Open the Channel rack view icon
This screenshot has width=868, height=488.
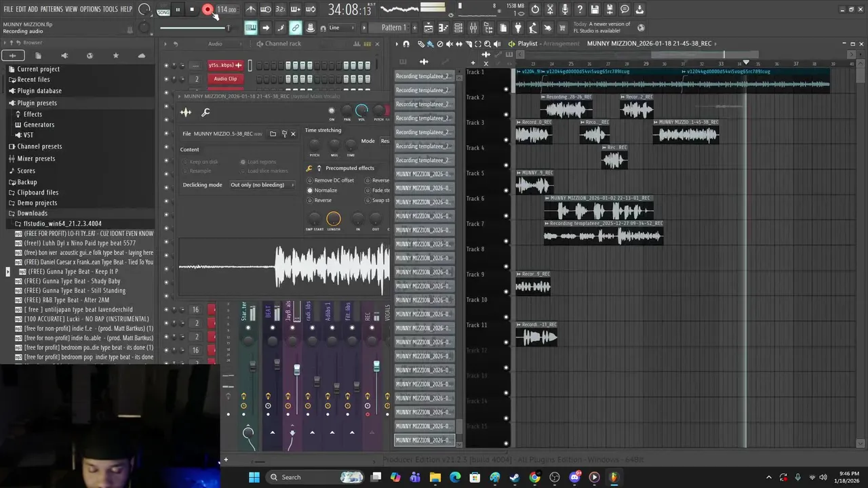coord(459,28)
